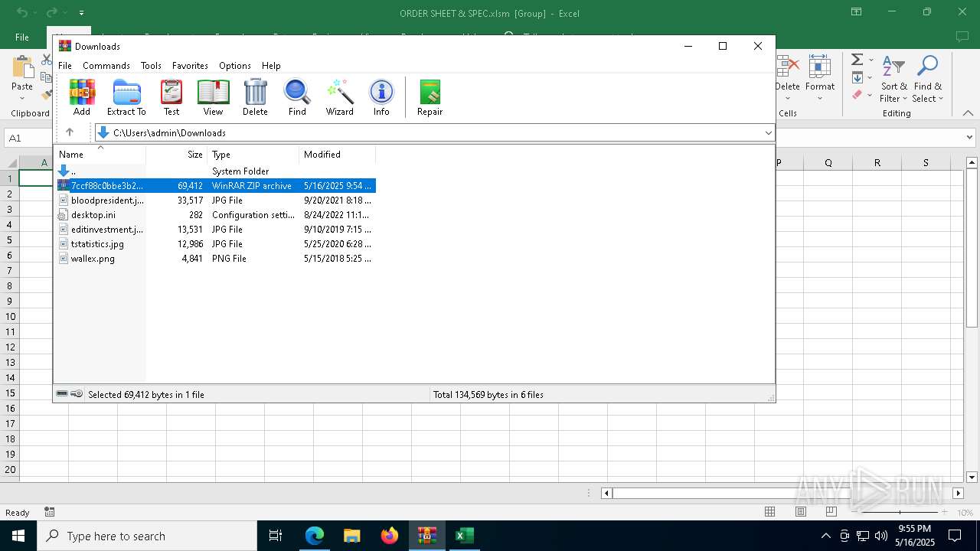Screen dimensions: 980x551
Task: Expand the Excel formula bar
Action: (969, 139)
